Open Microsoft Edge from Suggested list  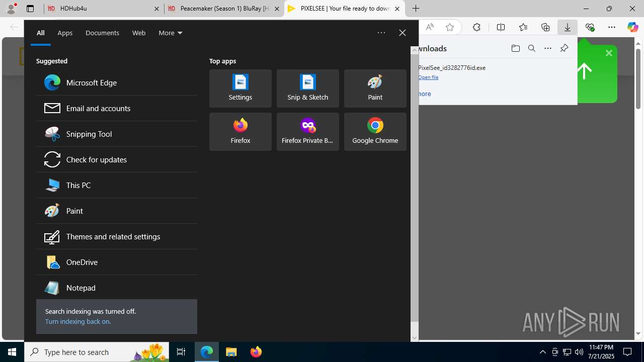click(x=117, y=82)
